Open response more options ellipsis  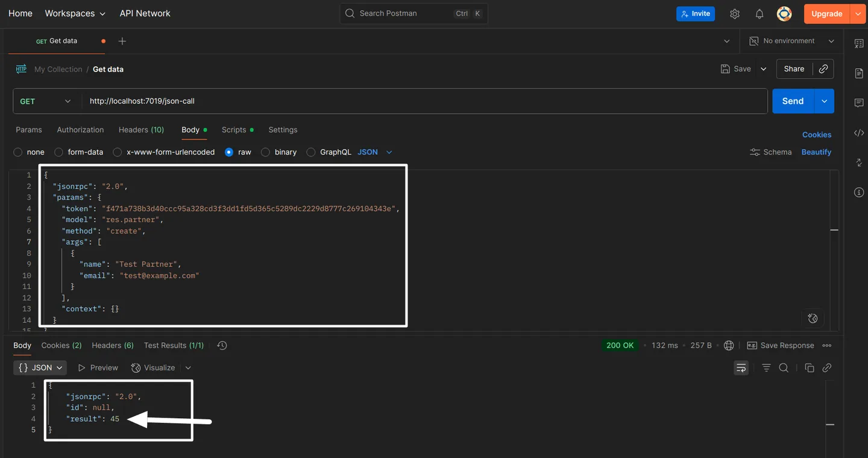(x=827, y=346)
